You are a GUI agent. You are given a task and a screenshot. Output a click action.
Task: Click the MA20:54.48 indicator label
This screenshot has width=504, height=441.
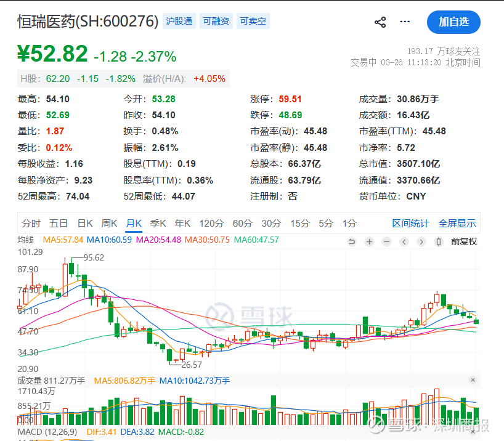pos(158,240)
